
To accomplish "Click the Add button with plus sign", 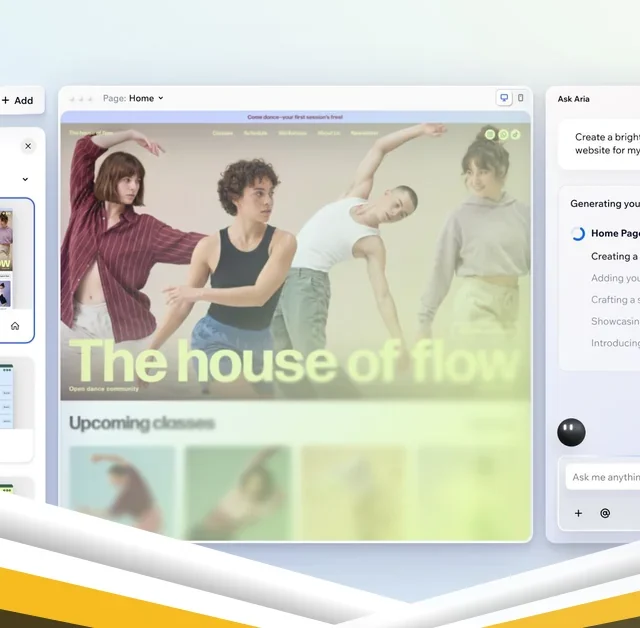I will click(18, 100).
